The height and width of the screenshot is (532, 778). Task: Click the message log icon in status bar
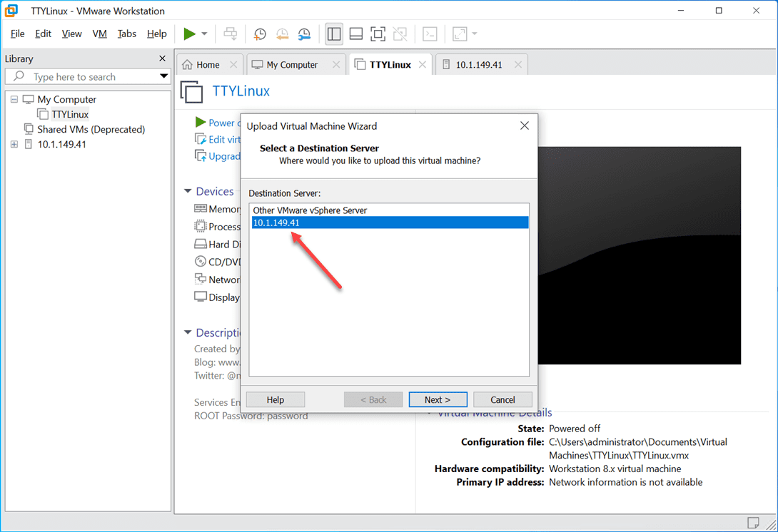(x=753, y=523)
